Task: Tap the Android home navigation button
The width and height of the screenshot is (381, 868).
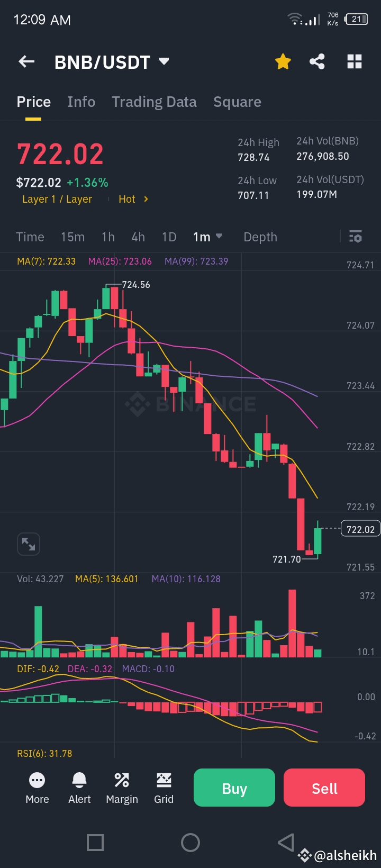Action: [190, 842]
